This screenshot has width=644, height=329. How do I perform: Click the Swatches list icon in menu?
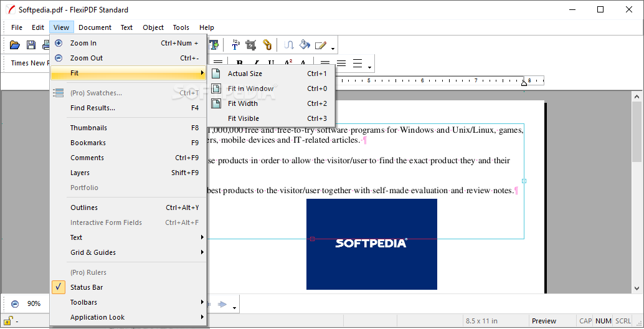click(59, 93)
